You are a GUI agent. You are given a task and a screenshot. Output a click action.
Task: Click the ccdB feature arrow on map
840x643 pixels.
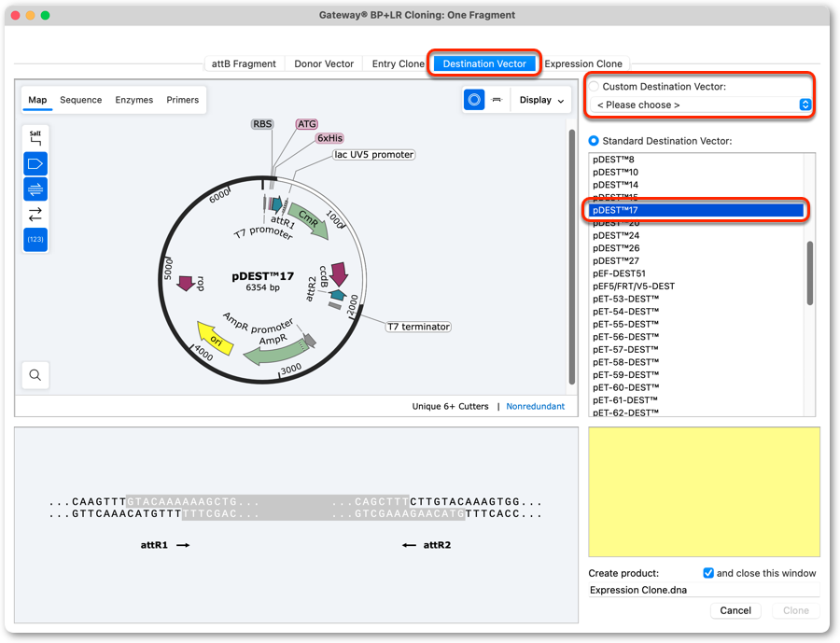click(339, 273)
